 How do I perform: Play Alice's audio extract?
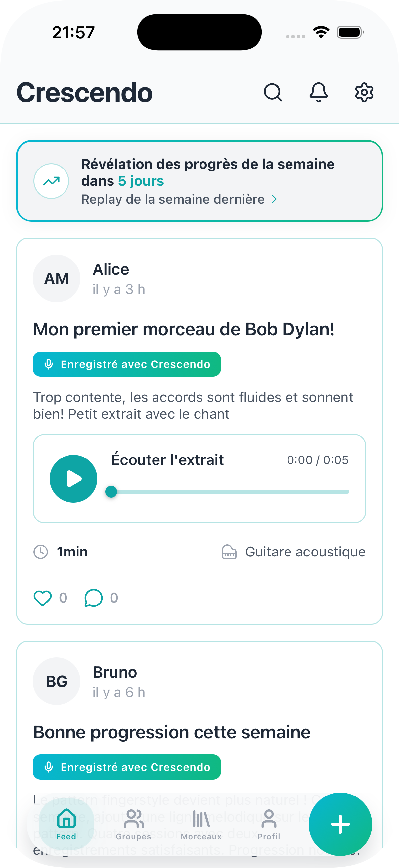coord(73,478)
